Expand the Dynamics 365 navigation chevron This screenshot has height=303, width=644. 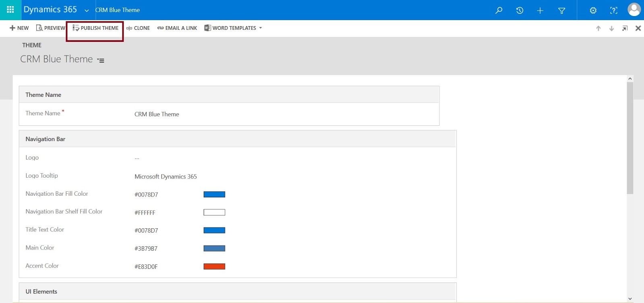point(87,10)
